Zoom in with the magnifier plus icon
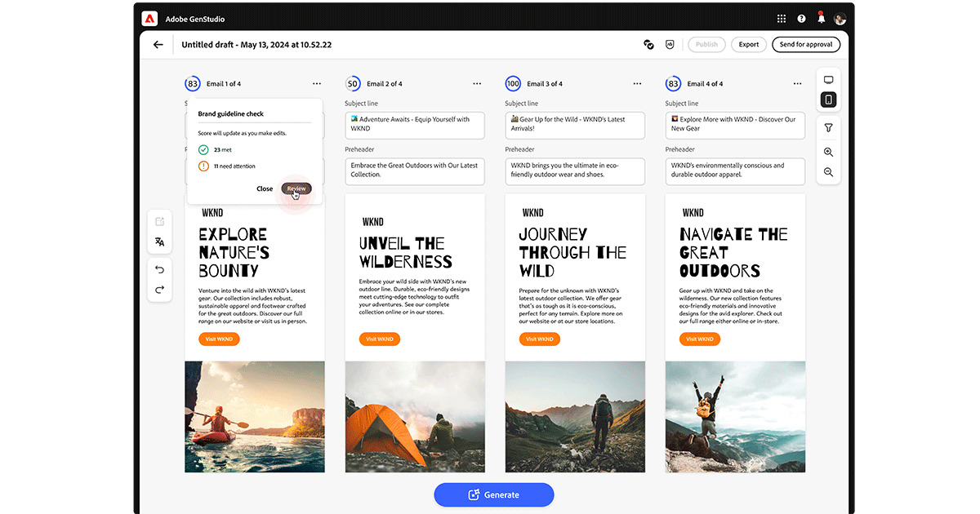 pyautogui.click(x=828, y=153)
